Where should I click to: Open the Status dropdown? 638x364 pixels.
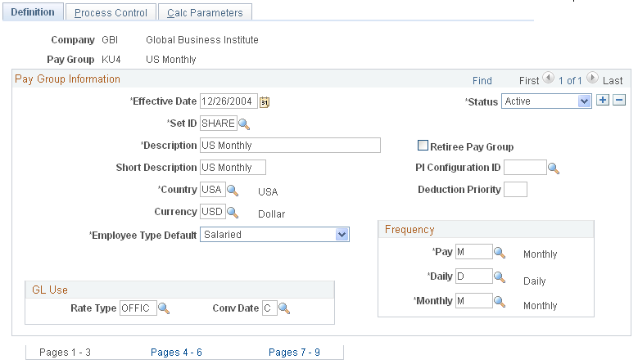tap(546, 101)
